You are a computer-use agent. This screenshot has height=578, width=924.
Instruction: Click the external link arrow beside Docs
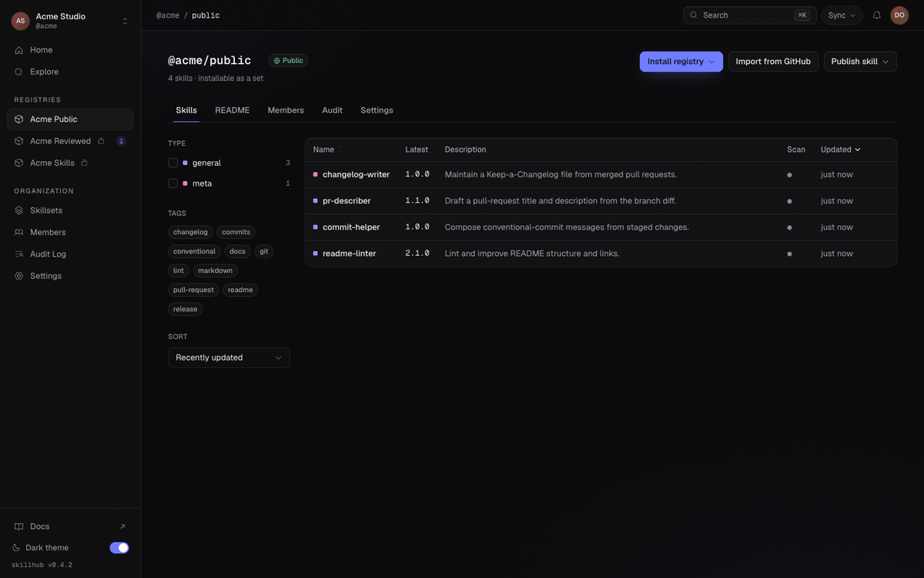pos(122,526)
